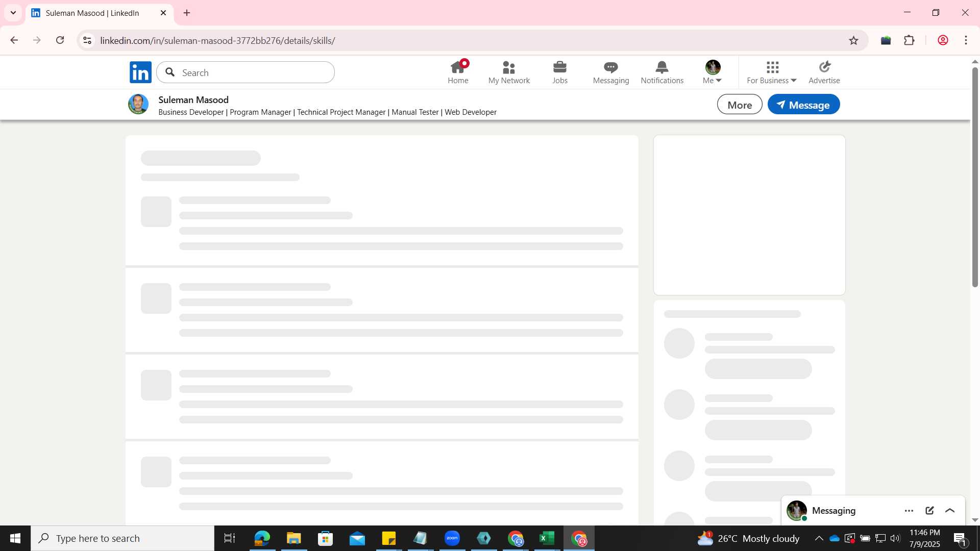This screenshot has height=551, width=980.
Task: Click the pinned extension icon beside star
Action: click(x=886, y=40)
